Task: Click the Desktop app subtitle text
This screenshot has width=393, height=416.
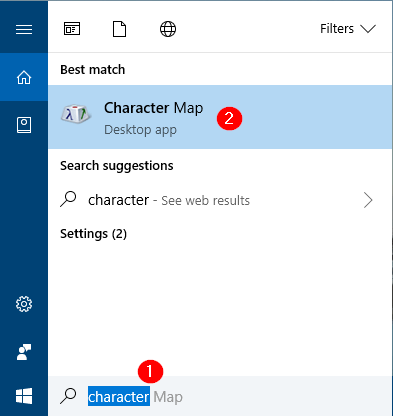Action: pyautogui.click(x=140, y=130)
